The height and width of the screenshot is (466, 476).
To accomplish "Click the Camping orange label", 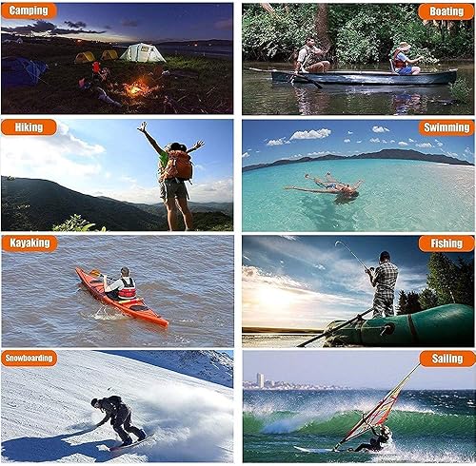I will [29, 10].
